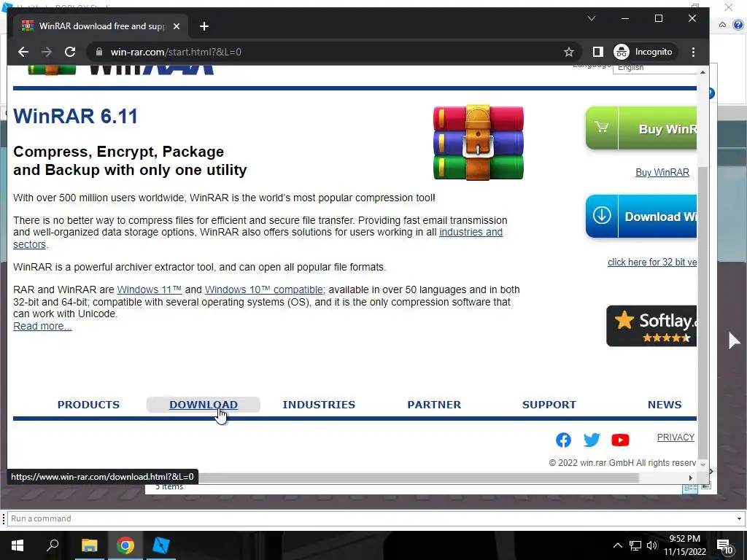Click the green Buy WinRAR button
This screenshot has height=560, width=747.
(641, 128)
